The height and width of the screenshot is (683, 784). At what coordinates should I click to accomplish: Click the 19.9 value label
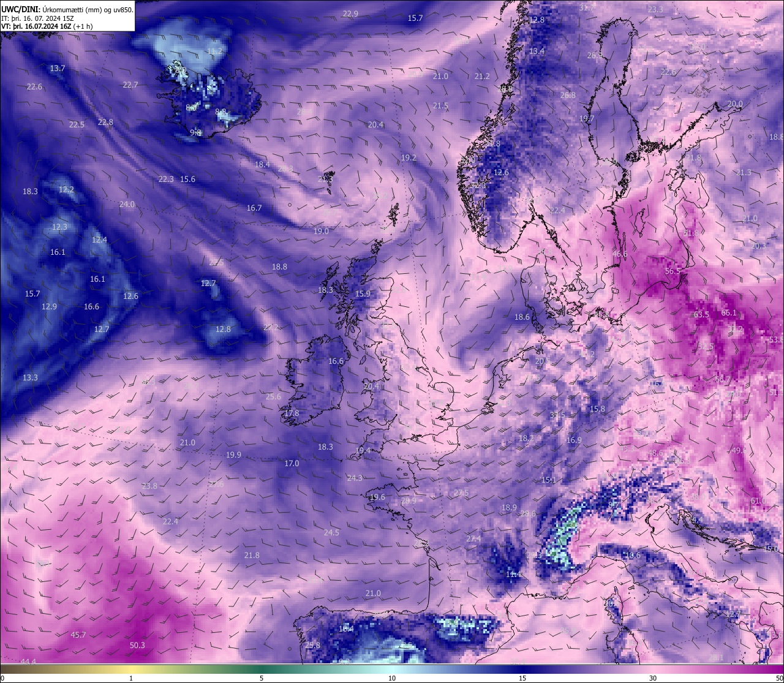pos(233,455)
